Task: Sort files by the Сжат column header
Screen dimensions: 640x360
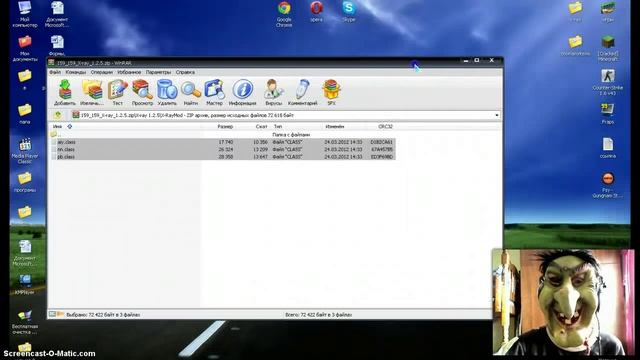Action: click(262, 127)
